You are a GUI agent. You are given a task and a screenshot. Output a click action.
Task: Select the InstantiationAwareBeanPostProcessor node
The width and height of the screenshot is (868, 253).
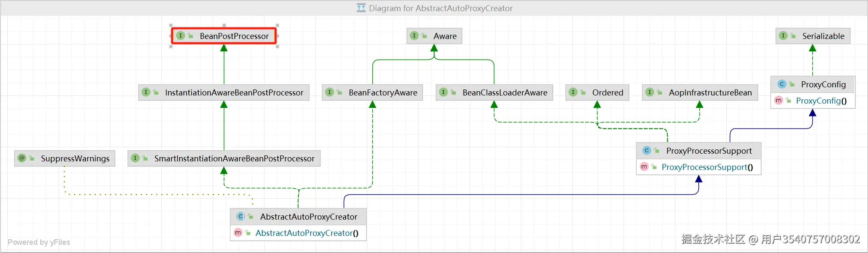(224, 92)
